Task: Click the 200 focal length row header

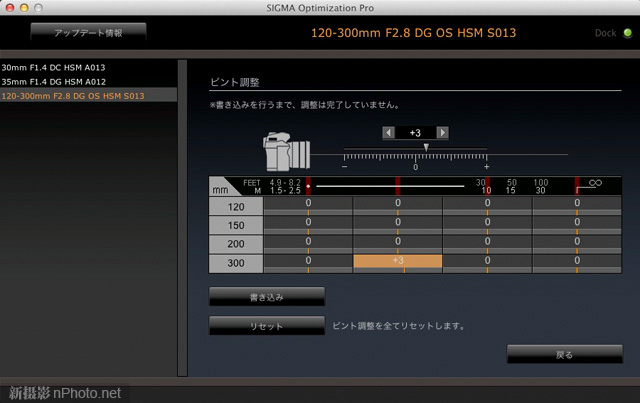Action: 236,244
